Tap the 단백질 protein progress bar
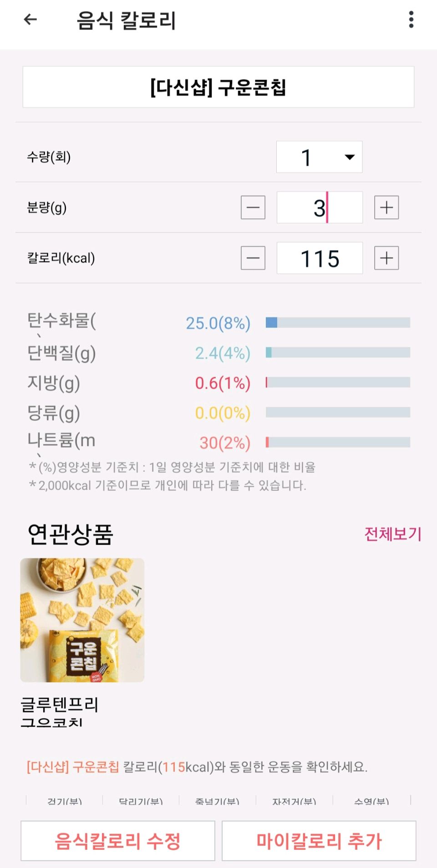437x868 pixels. (338, 353)
